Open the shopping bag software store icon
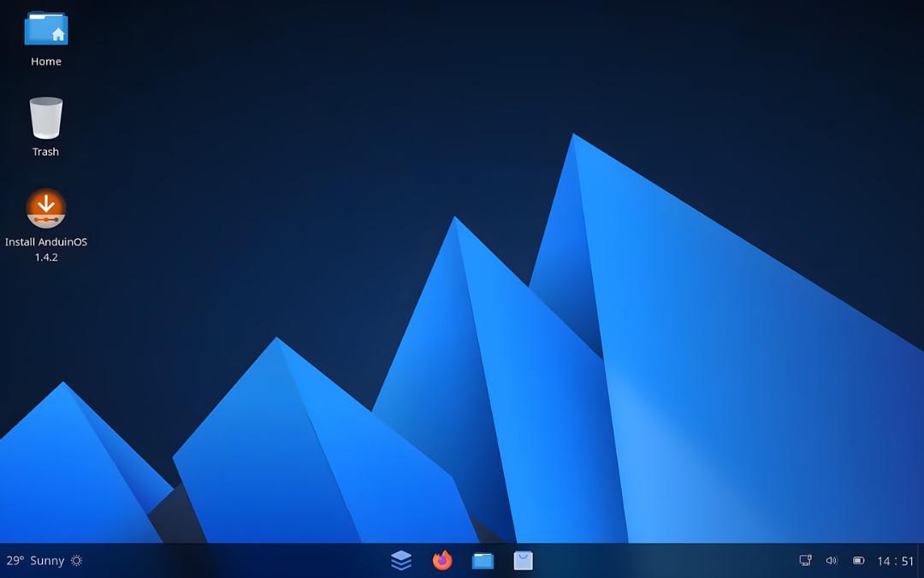This screenshot has width=924, height=578. pos(524,560)
